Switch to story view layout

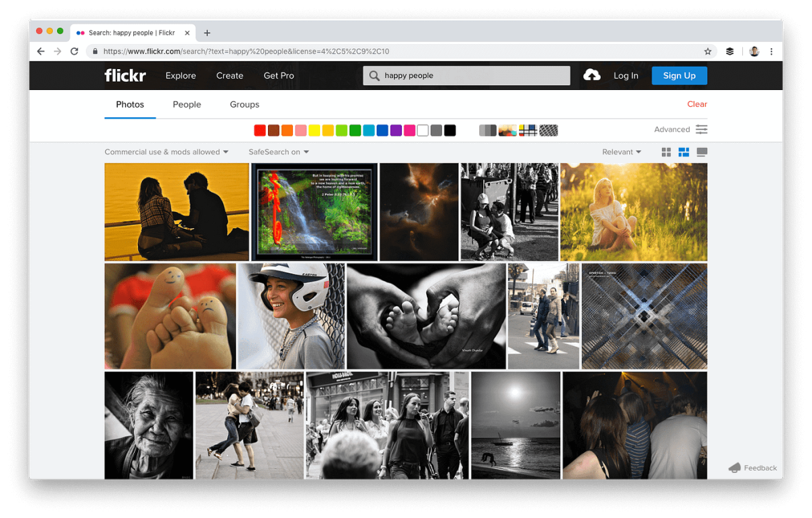click(702, 152)
